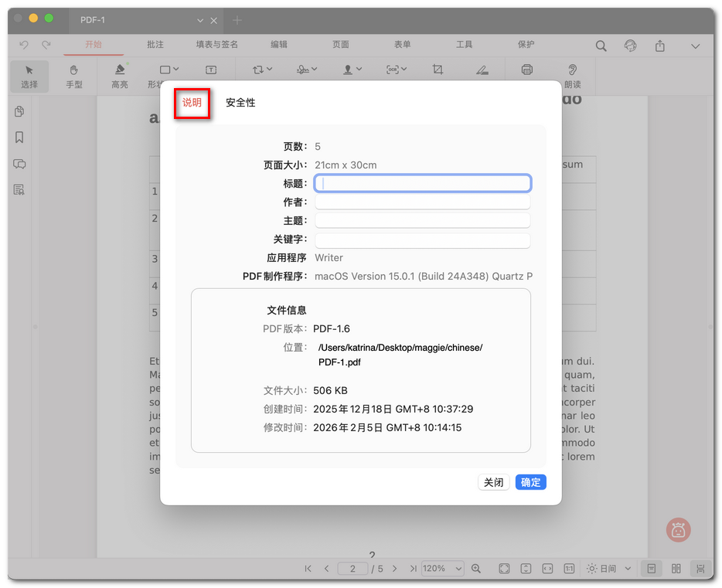This screenshot has width=722, height=588.
Task: Open the page thumbnails sidebar panel
Action: [18, 111]
